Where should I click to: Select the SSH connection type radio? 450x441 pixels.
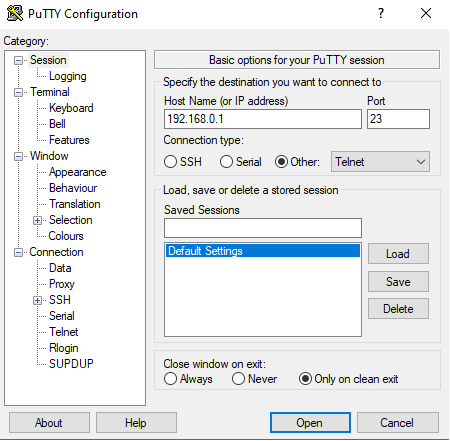pyautogui.click(x=170, y=162)
